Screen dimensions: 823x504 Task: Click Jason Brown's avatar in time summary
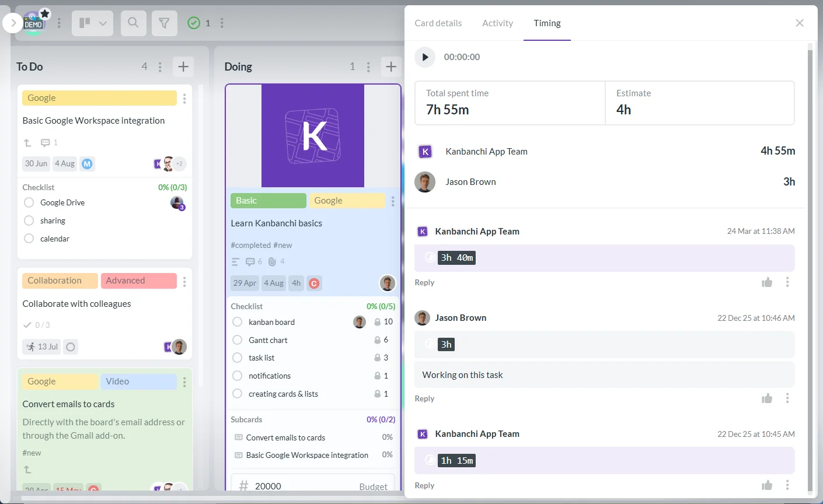pyautogui.click(x=425, y=182)
